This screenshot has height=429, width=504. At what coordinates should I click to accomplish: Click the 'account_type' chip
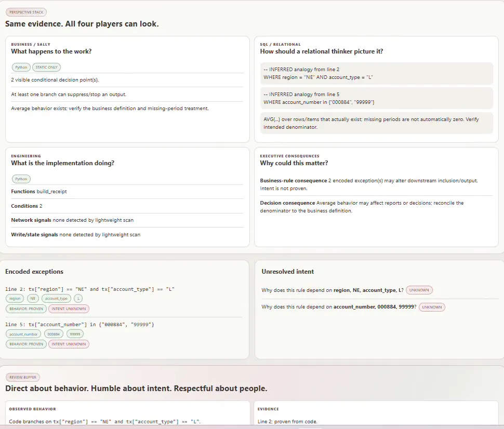(56, 299)
